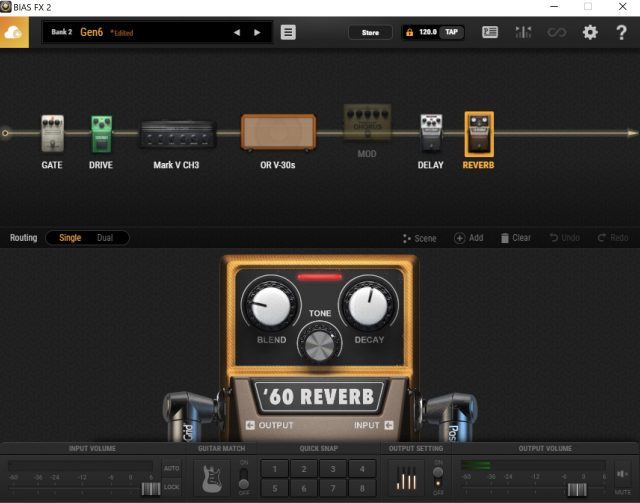Clear the signal chain

[x=516, y=238]
